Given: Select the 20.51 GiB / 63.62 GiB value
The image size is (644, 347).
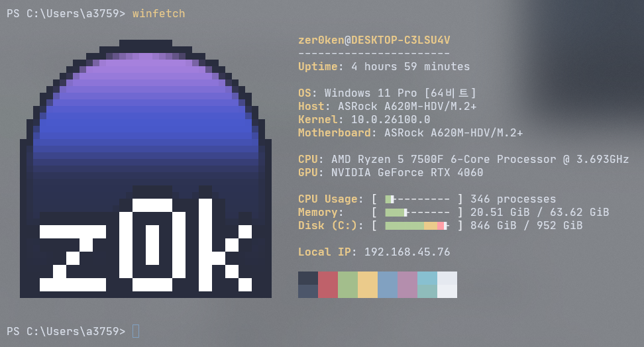Looking at the screenshot, I should (539, 213).
